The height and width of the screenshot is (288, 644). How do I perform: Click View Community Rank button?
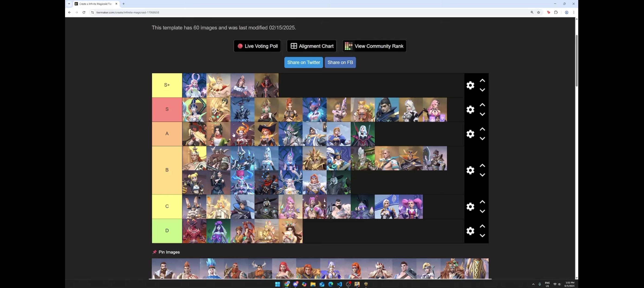coord(374,46)
